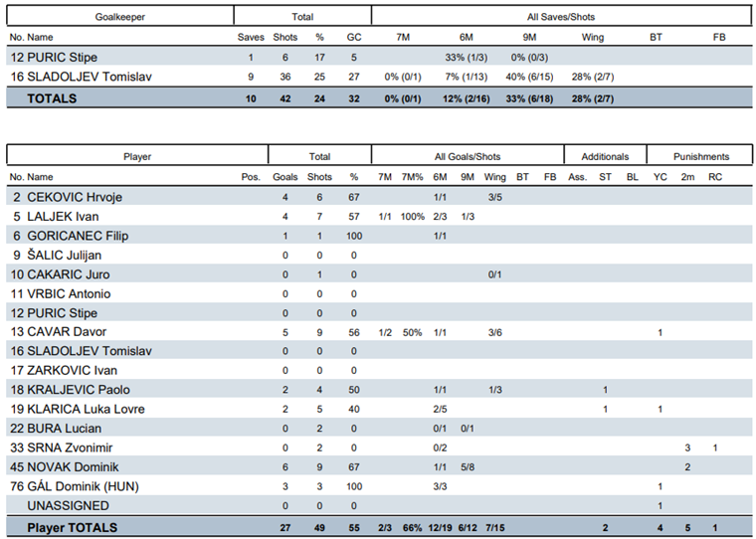Click PURIC's 33% (1/3) 6M value

click(x=467, y=58)
